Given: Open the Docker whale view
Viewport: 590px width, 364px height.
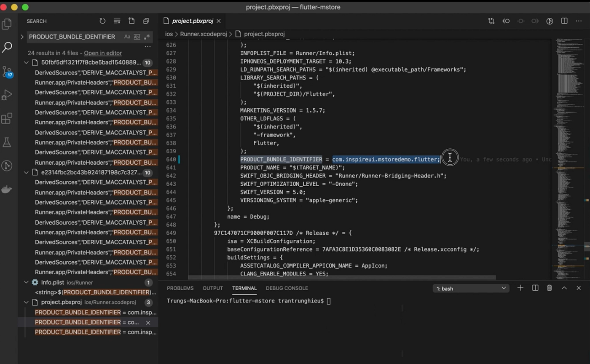Looking at the screenshot, I should pos(7,189).
